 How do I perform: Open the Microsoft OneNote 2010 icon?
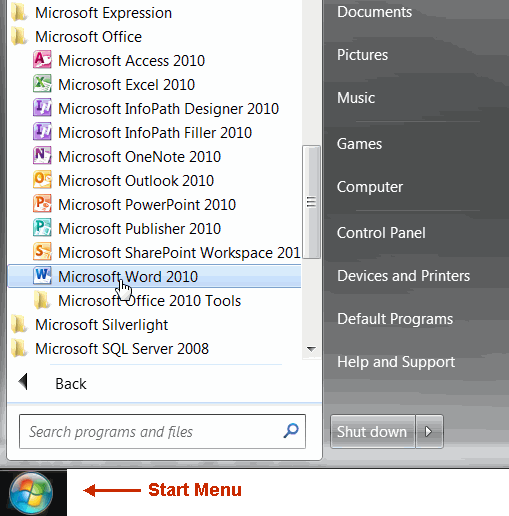pos(42,156)
